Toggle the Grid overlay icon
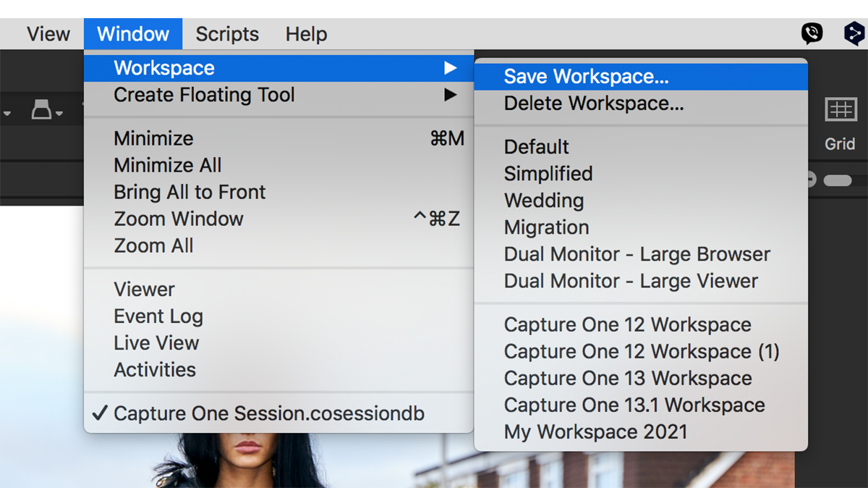 point(840,110)
